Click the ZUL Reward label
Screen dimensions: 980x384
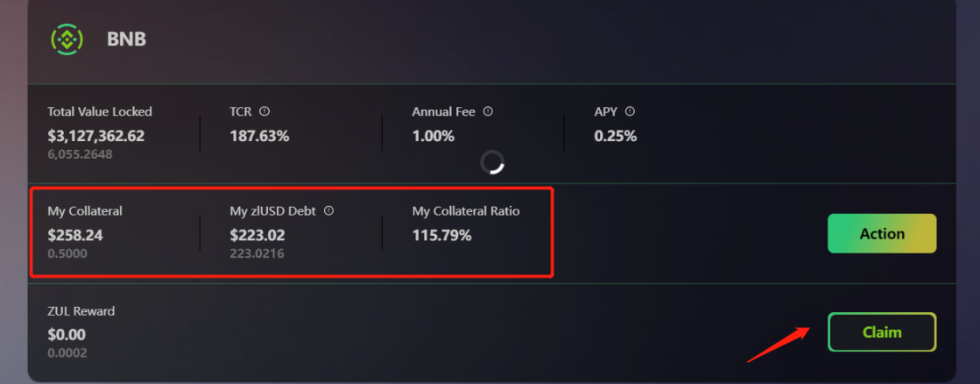tap(81, 311)
